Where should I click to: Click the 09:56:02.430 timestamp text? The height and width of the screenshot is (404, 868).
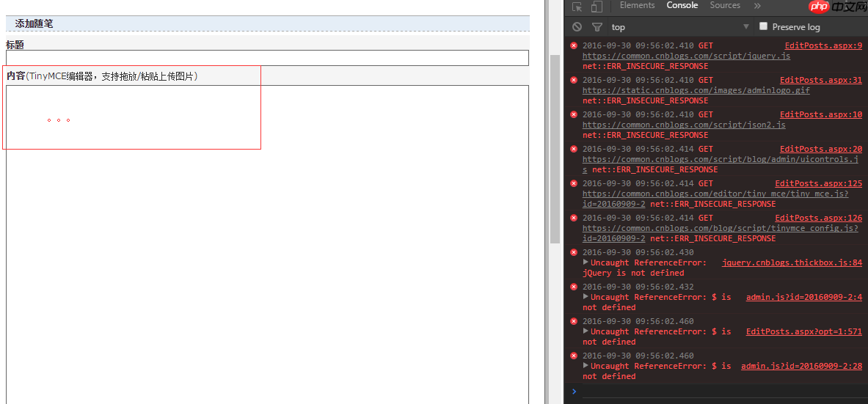(638, 252)
